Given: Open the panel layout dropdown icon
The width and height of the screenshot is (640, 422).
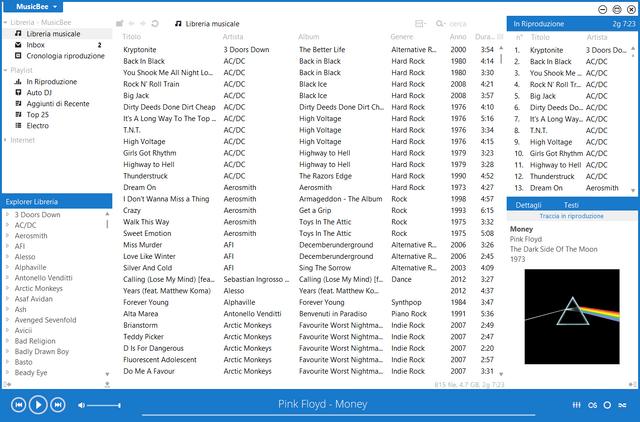Looking at the screenshot, I should 420,24.
